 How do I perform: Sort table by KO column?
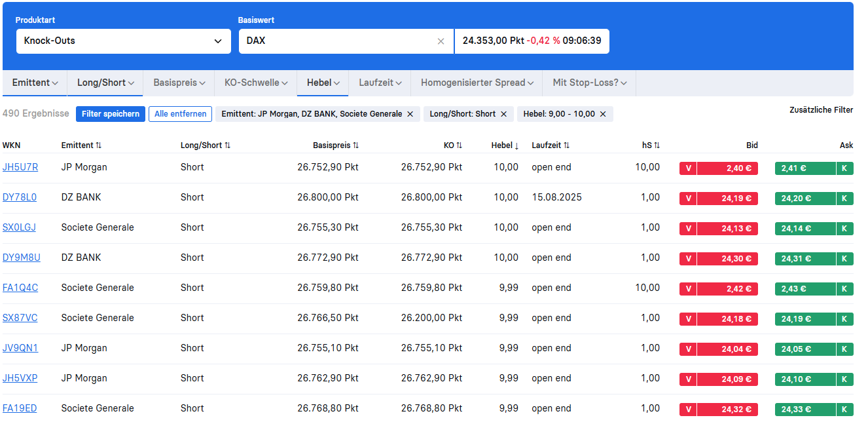pos(453,145)
